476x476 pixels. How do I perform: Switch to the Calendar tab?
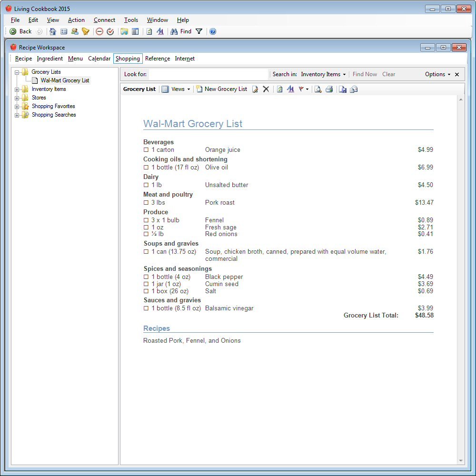[x=99, y=58]
